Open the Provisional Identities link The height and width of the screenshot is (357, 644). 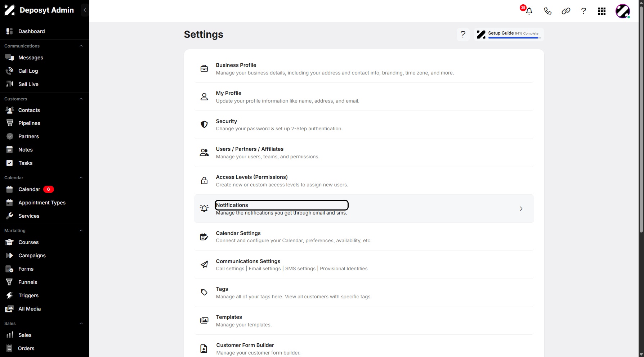pos(344,269)
